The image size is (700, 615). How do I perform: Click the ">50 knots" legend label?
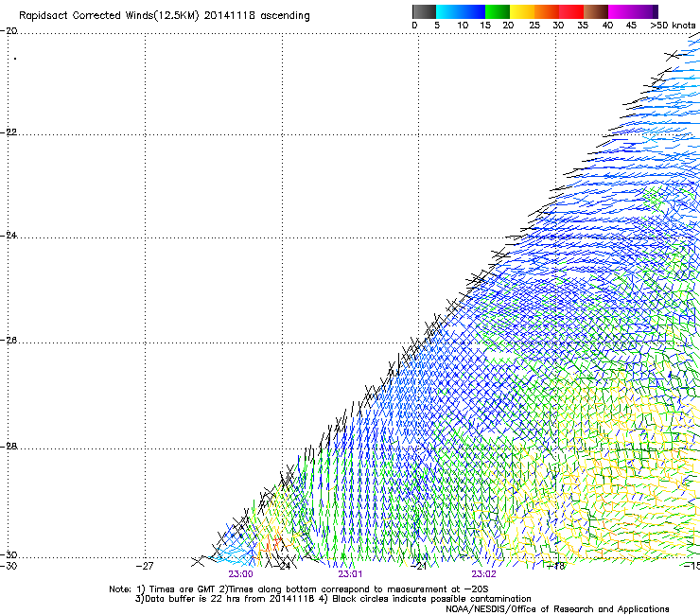673,26
